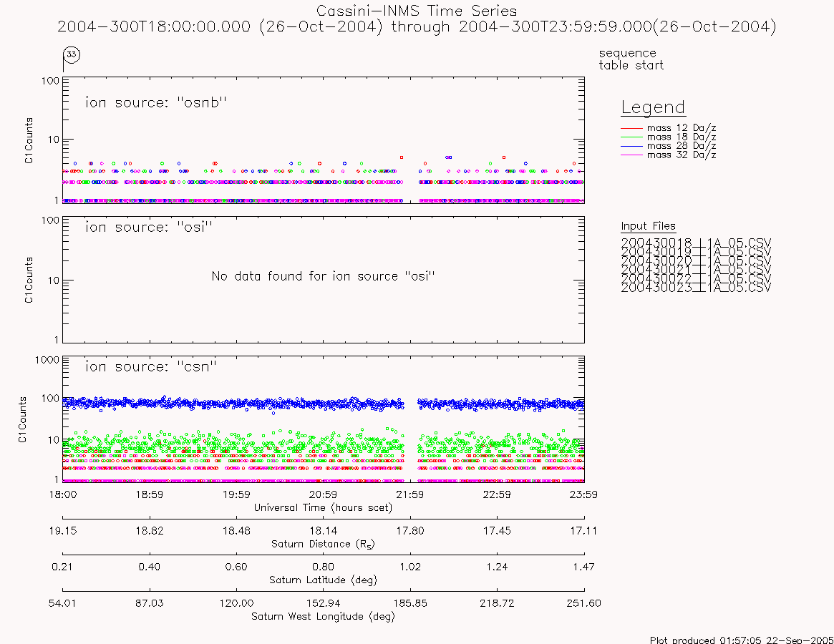Image resolution: width=834 pixels, height=644 pixels.
Task: Click the 17.11 Saturn distance value
Action: (583, 531)
